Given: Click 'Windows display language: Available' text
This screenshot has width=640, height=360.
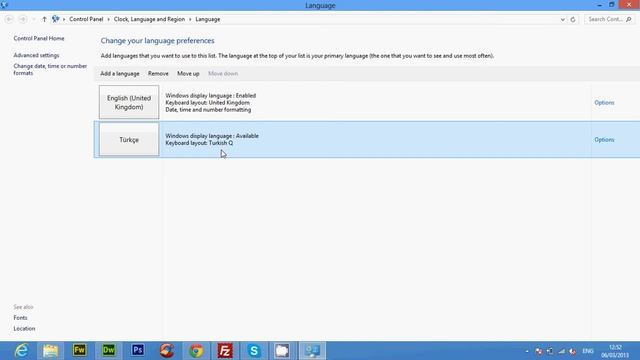Looking at the screenshot, I should 212,136.
